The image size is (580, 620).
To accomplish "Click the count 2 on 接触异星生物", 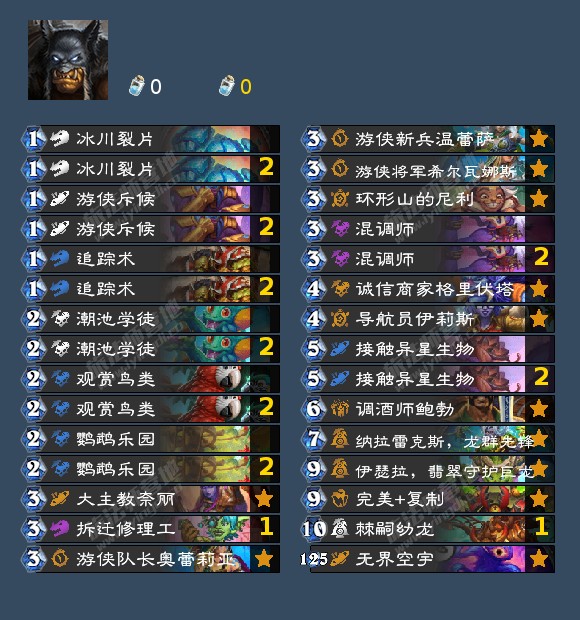I will point(541,377).
